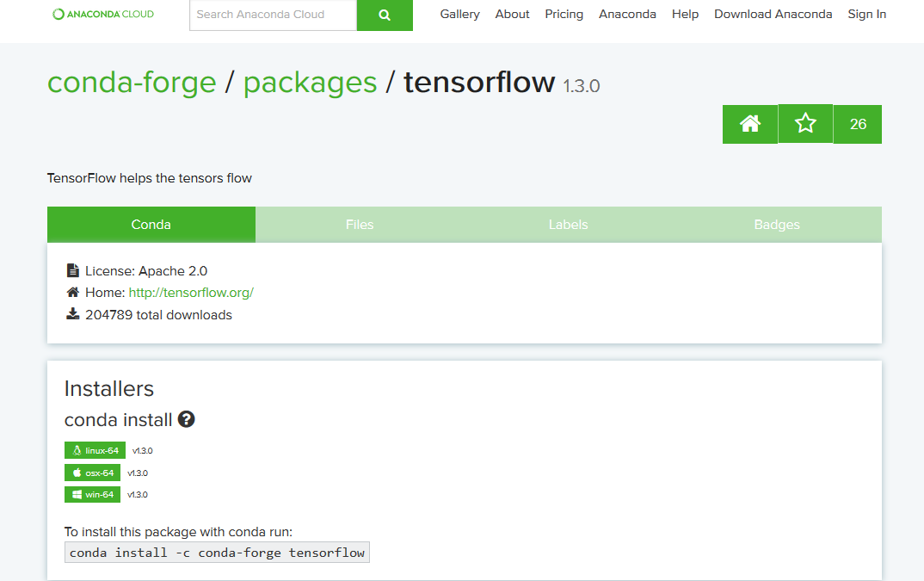Viewport: 924px width, 581px height.
Task: Star the tensorflow package
Action: (805, 124)
